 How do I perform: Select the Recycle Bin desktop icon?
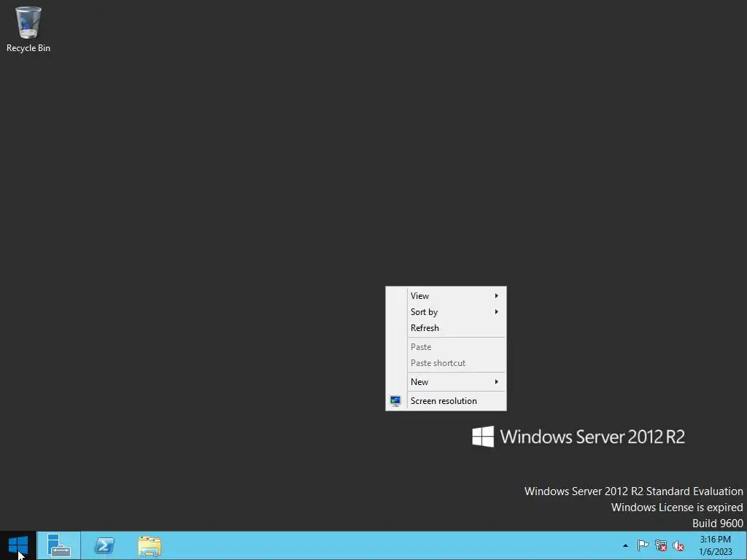point(28,29)
